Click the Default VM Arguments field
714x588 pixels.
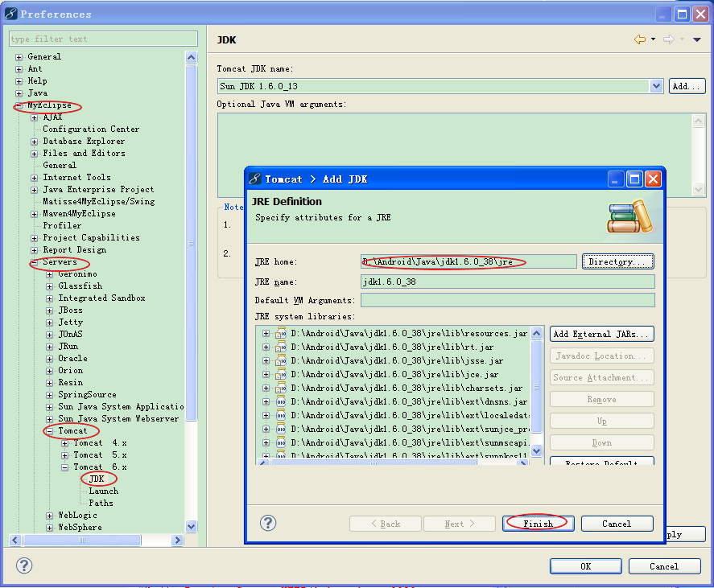(x=508, y=300)
